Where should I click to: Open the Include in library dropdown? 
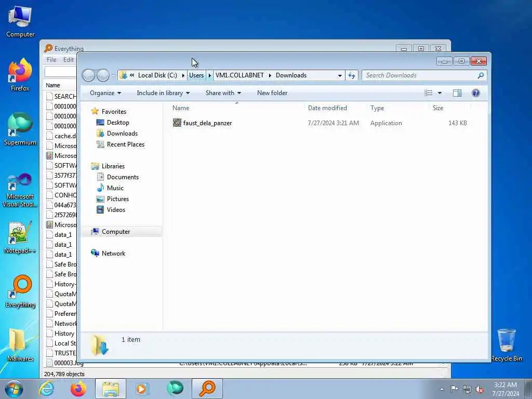[x=163, y=93]
